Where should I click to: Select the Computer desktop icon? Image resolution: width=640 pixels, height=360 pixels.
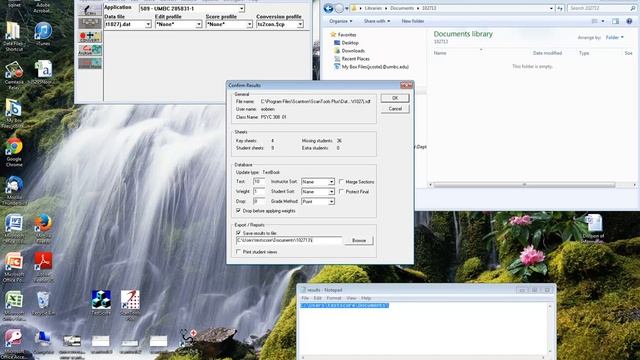pos(43,342)
